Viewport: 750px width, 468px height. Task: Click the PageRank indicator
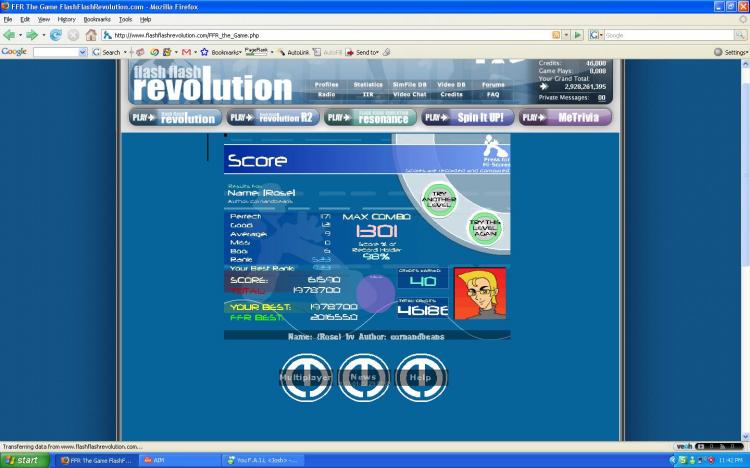coord(256,51)
